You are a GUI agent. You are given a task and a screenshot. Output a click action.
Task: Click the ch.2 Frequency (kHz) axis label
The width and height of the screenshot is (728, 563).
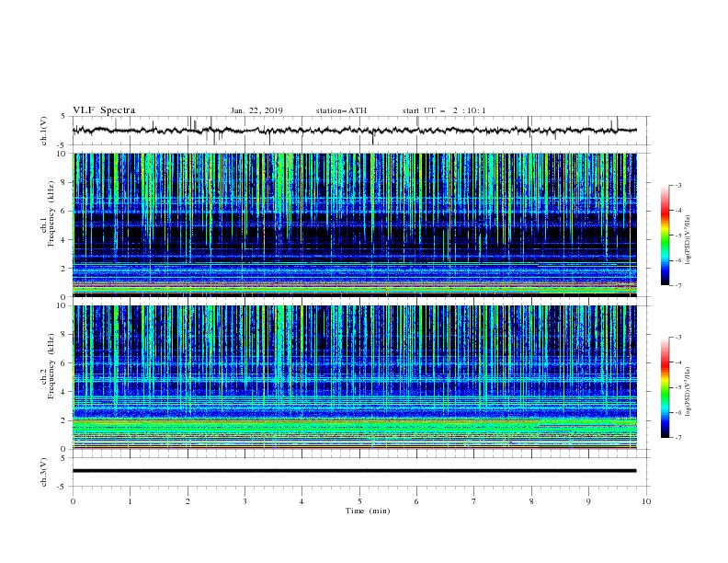click(48, 366)
